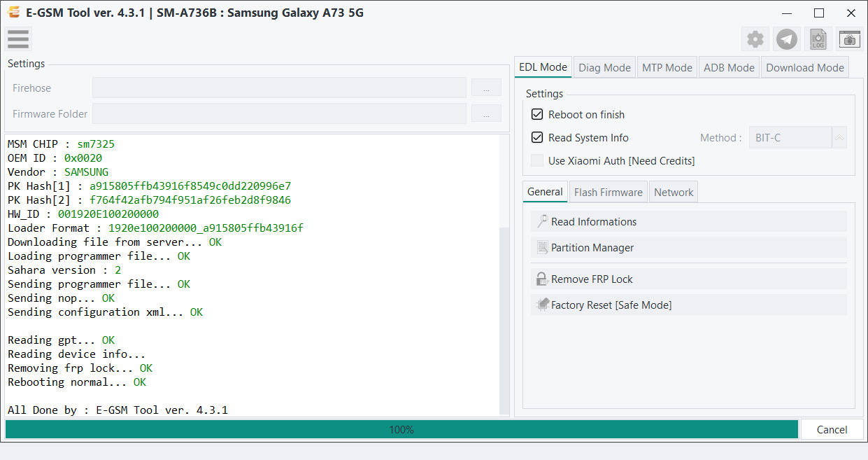Click the Loader Format value
This screenshot has height=460, width=868.
(x=206, y=228)
